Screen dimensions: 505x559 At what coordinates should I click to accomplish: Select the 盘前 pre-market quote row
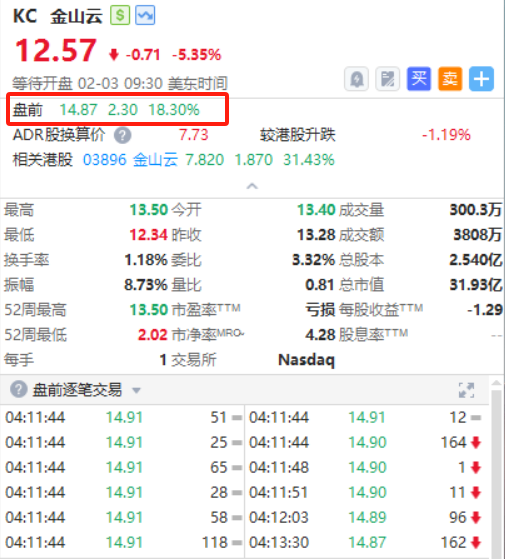(117, 109)
